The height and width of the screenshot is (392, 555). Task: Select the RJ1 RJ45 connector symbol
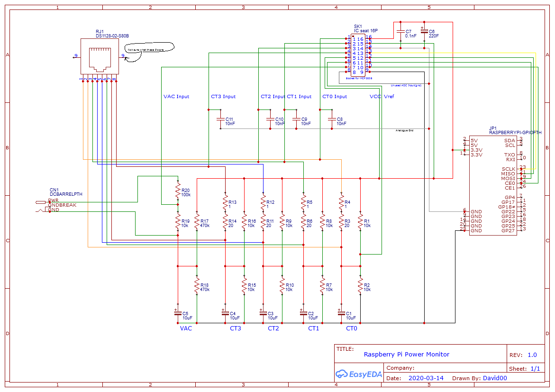click(x=100, y=56)
